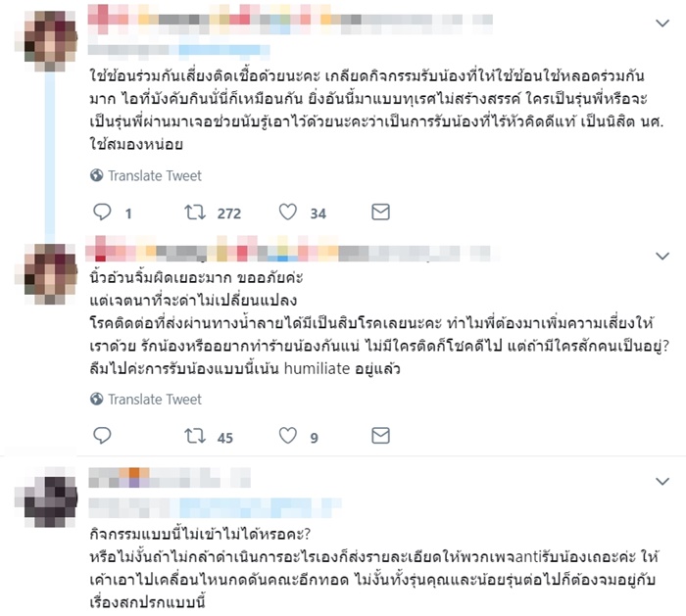Open third tweet text about anti pages
This screenshot has width=686, height=616.
[374, 568]
